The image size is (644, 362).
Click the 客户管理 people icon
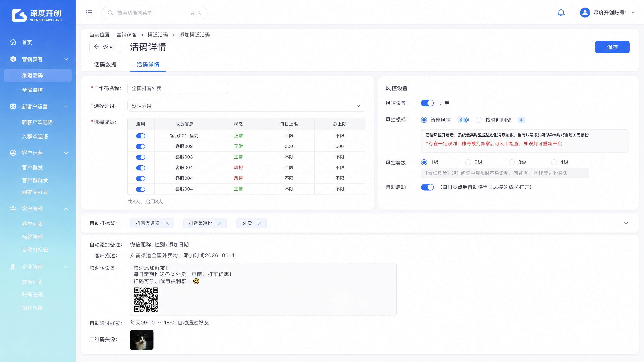click(x=13, y=209)
